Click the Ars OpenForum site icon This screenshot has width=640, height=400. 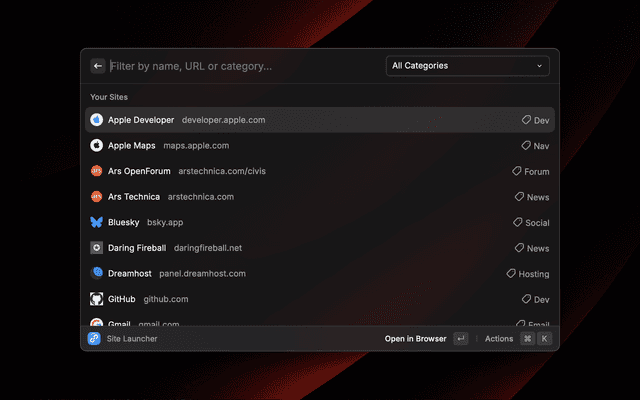pos(97,171)
